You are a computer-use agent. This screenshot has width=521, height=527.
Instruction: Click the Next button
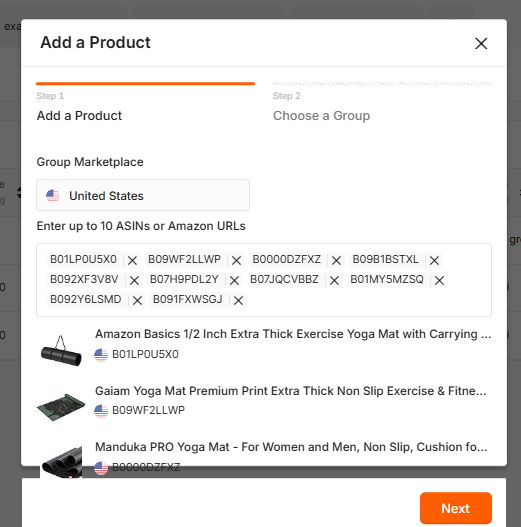click(x=456, y=508)
